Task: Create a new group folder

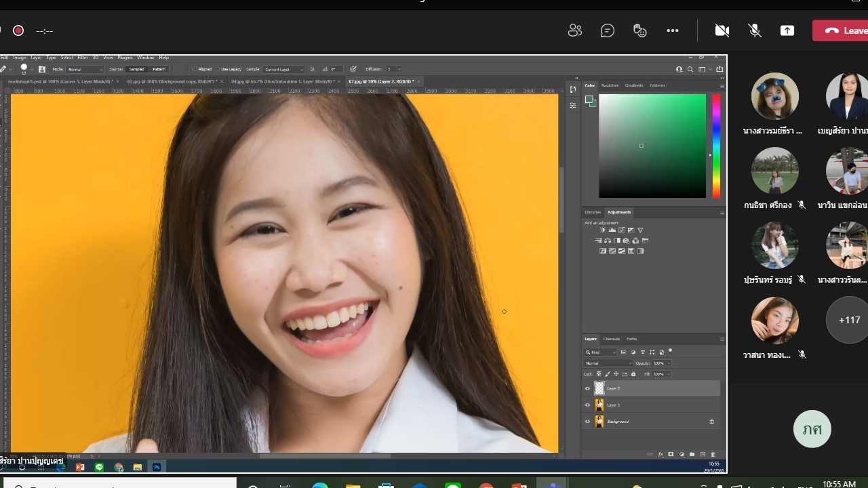Action: point(692,454)
